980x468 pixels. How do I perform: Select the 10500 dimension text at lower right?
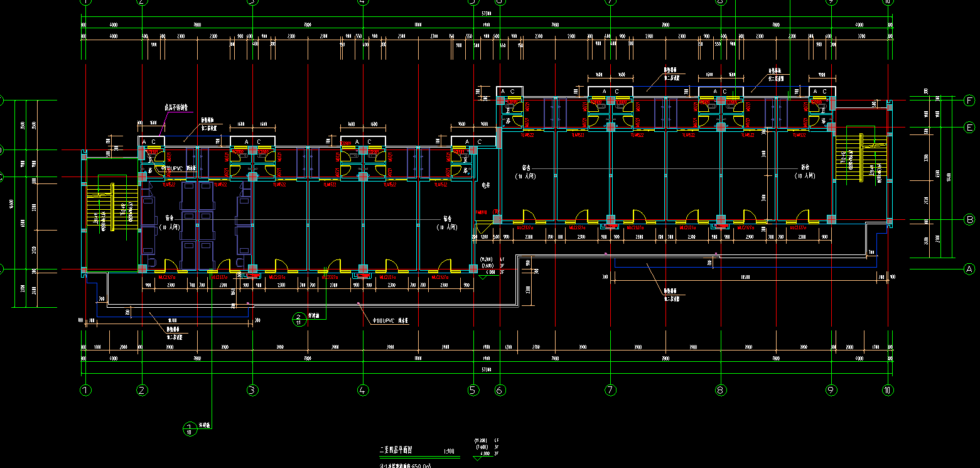[x=746, y=277]
